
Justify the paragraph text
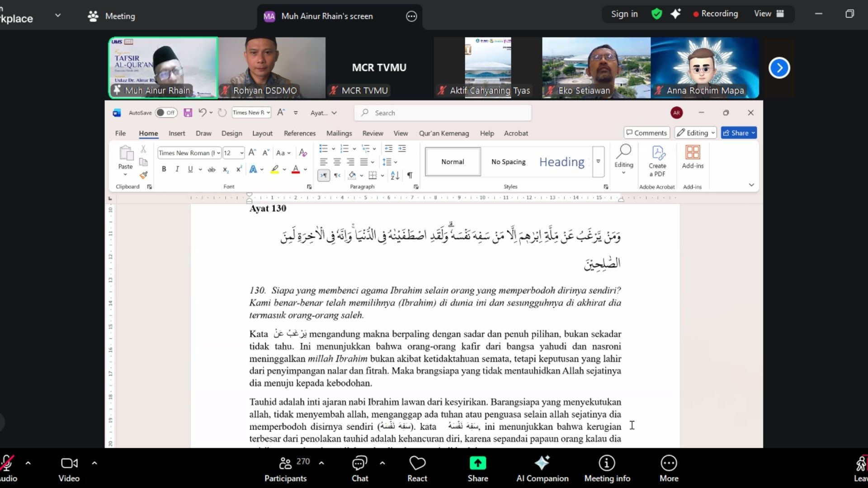[364, 162]
